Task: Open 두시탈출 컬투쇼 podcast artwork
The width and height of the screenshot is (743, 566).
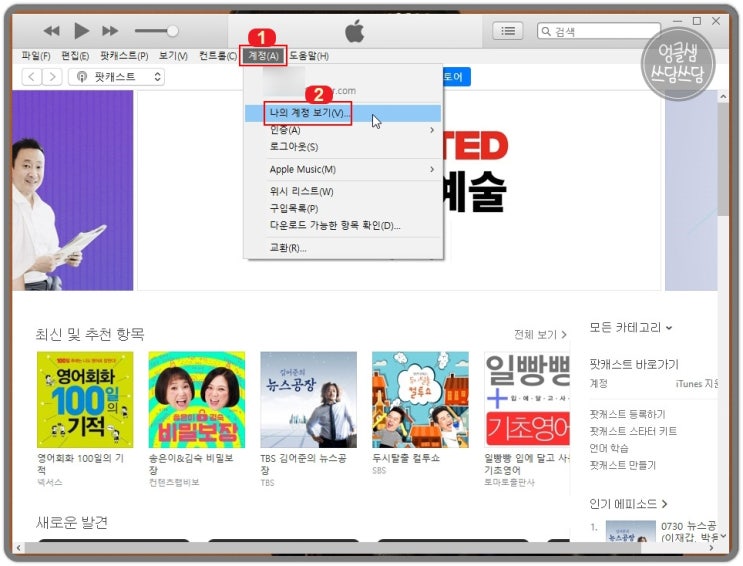Action: (x=420, y=400)
